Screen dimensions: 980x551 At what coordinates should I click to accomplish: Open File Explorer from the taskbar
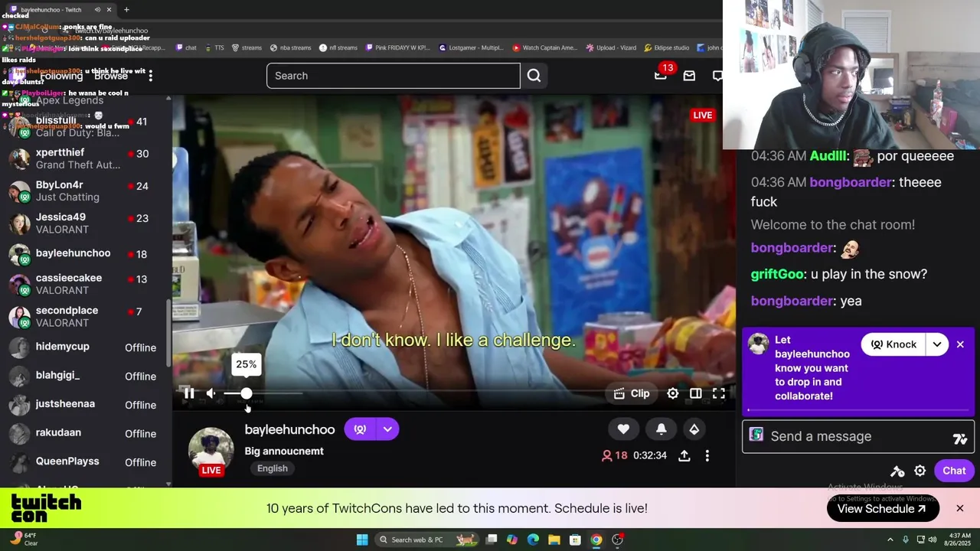point(554,540)
